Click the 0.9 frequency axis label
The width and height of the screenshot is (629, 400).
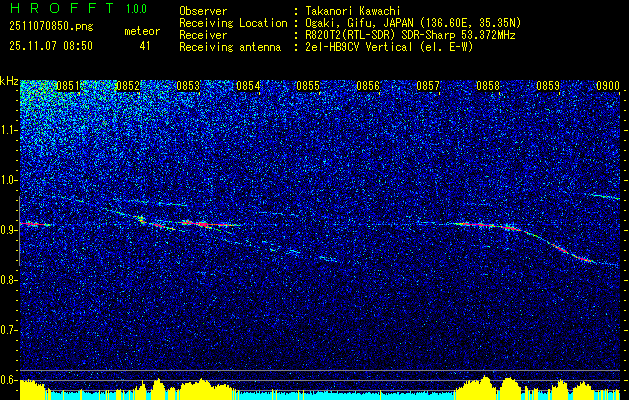click(x=8, y=230)
